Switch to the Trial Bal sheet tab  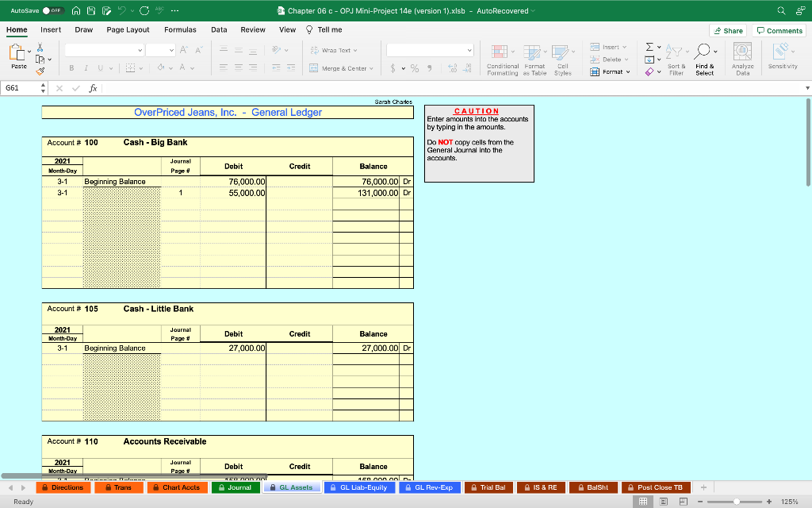tap(488, 487)
